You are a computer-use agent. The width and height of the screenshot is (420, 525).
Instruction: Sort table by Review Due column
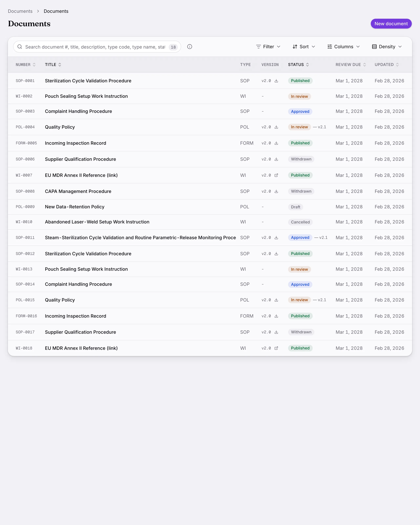click(x=351, y=65)
